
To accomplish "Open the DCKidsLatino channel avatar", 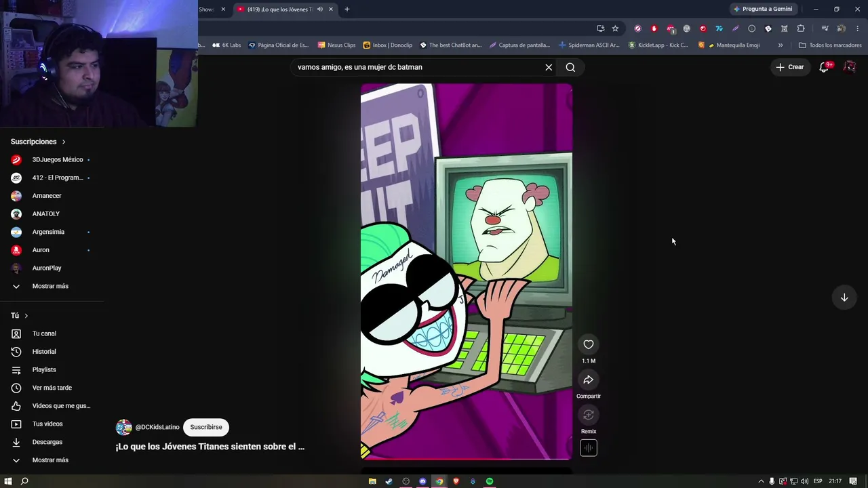I will click(x=123, y=427).
